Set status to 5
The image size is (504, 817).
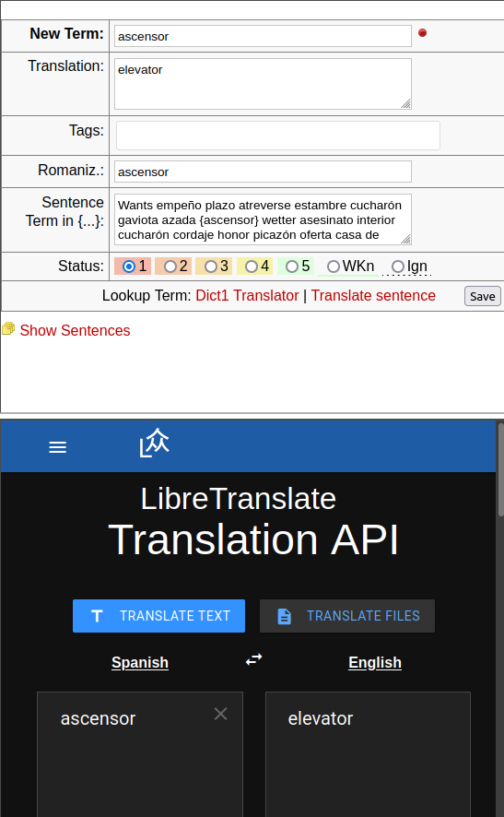pos(291,266)
